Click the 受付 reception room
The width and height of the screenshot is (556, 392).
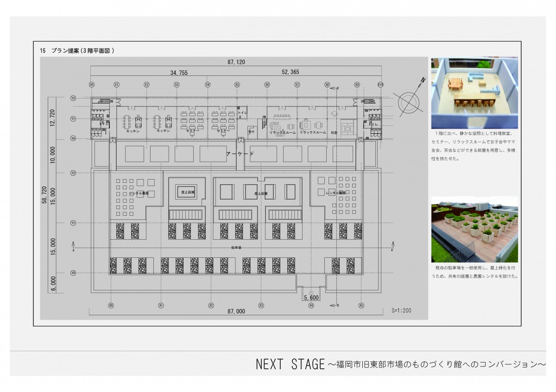click(252, 131)
